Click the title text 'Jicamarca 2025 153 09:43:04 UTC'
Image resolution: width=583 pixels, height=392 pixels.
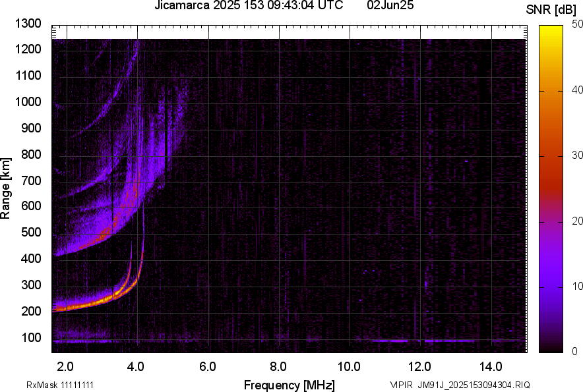coord(249,5)
